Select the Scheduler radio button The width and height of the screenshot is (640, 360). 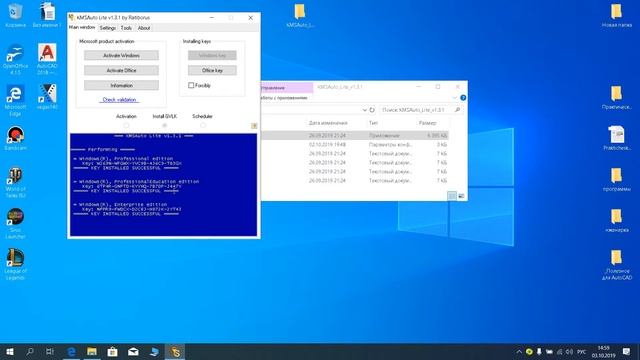click(203, 125)
